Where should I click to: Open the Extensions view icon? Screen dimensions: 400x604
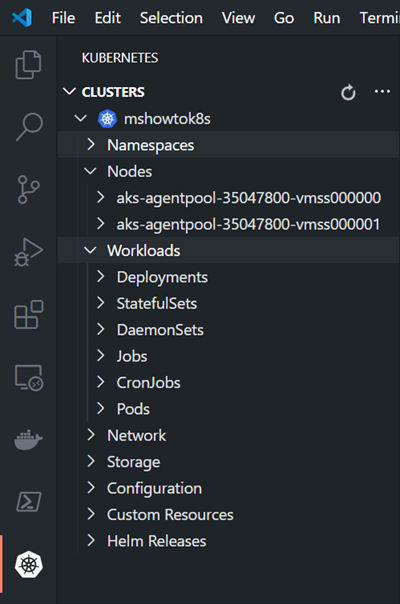[x=29, y=315]
